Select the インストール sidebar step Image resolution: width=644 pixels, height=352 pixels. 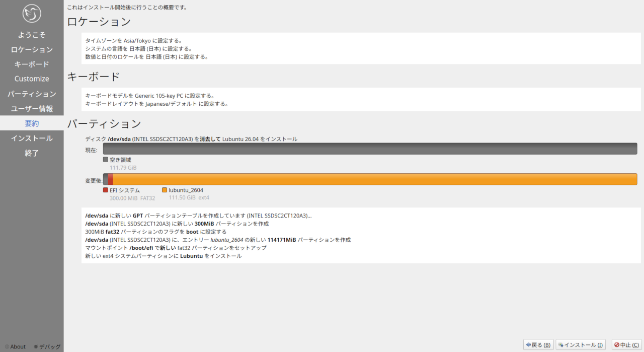(32, 138)
